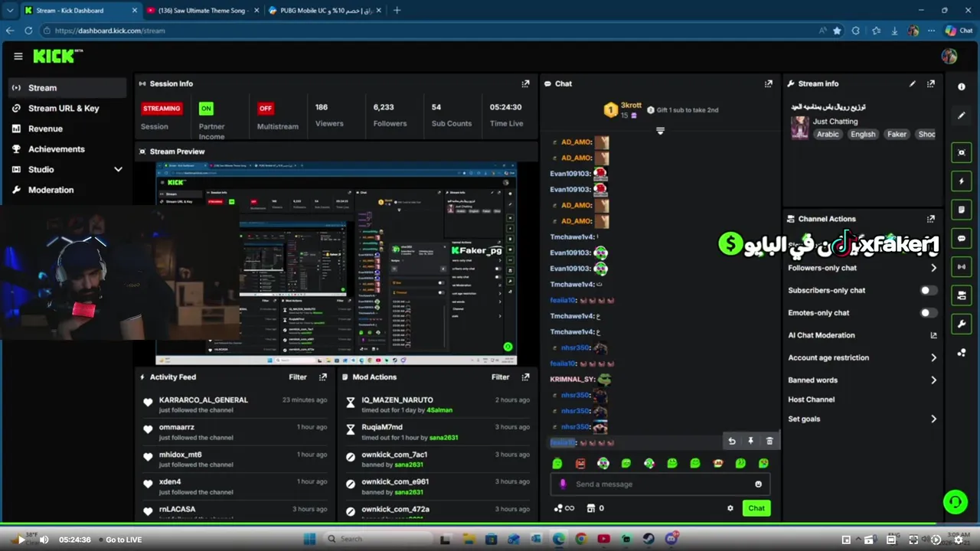Expand Account age restriction settings
The width and height of the screenshot is (980, 551).
933,357
